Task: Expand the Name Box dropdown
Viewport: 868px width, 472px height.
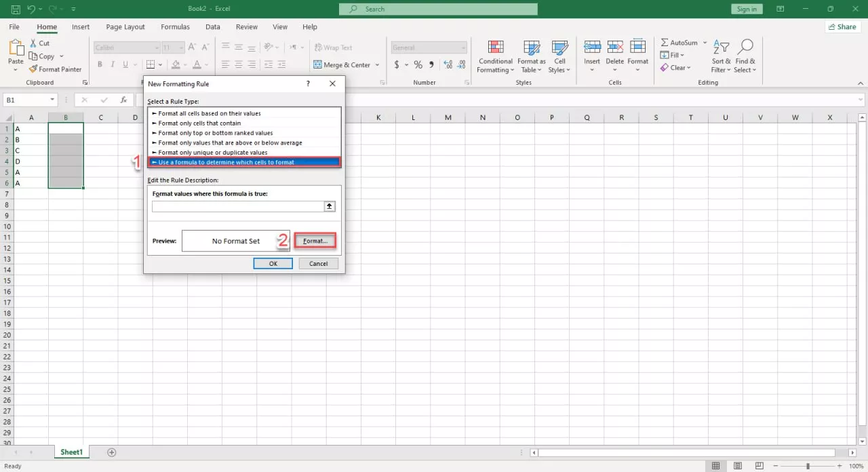Action: tap(52, 100)
